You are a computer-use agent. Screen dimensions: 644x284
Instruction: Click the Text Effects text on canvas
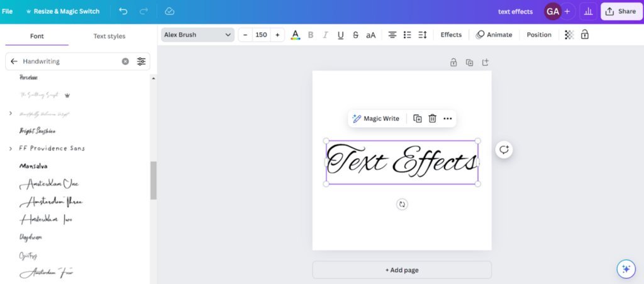pos(402,161)
